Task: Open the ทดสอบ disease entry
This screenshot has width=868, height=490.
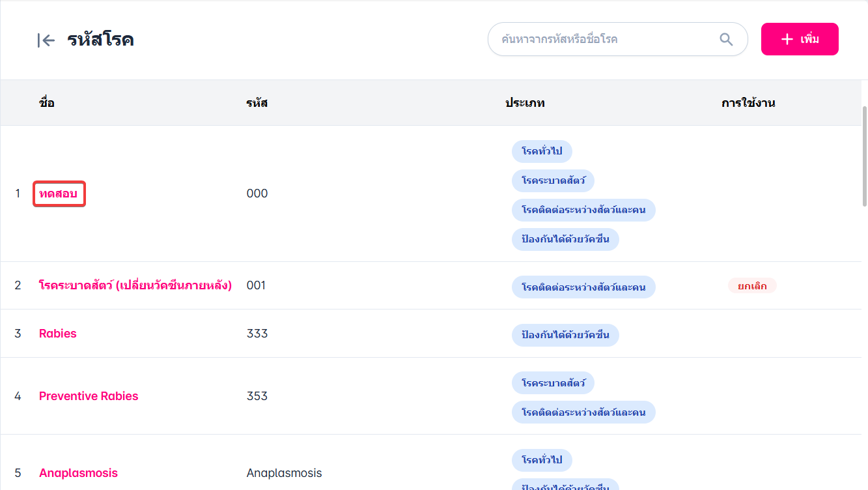Action: [x=59, y=194]
